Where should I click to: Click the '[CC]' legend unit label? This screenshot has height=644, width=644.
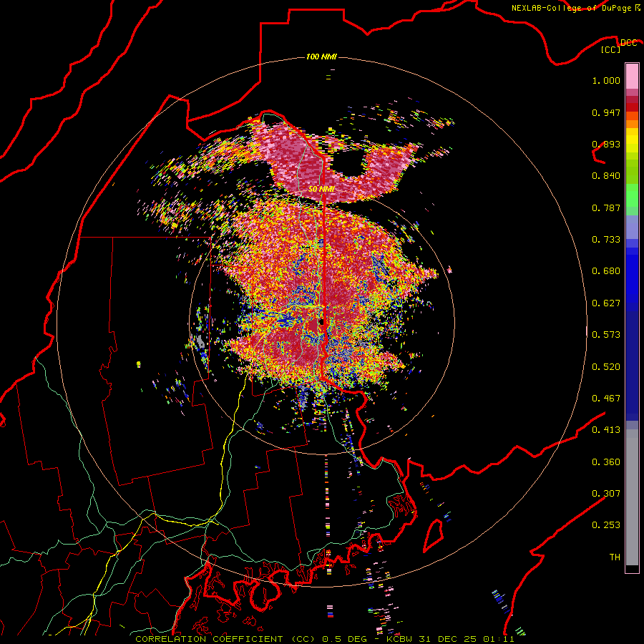coord(611,49)
